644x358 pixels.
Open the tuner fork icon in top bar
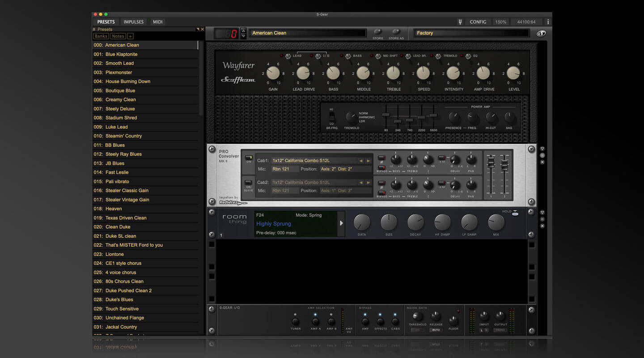point(460,22)
